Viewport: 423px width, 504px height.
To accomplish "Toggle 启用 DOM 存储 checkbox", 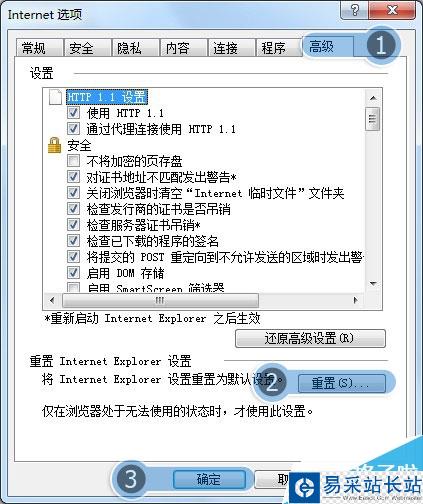I will point(73,273).
